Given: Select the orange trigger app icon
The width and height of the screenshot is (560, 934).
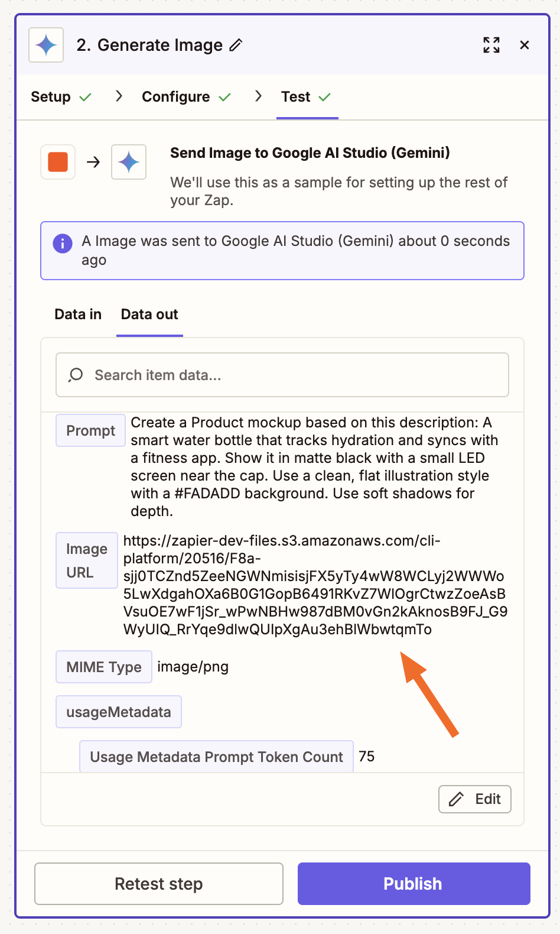Looking at the screenshot, I should pyautogui.click(x=57, y=161).
